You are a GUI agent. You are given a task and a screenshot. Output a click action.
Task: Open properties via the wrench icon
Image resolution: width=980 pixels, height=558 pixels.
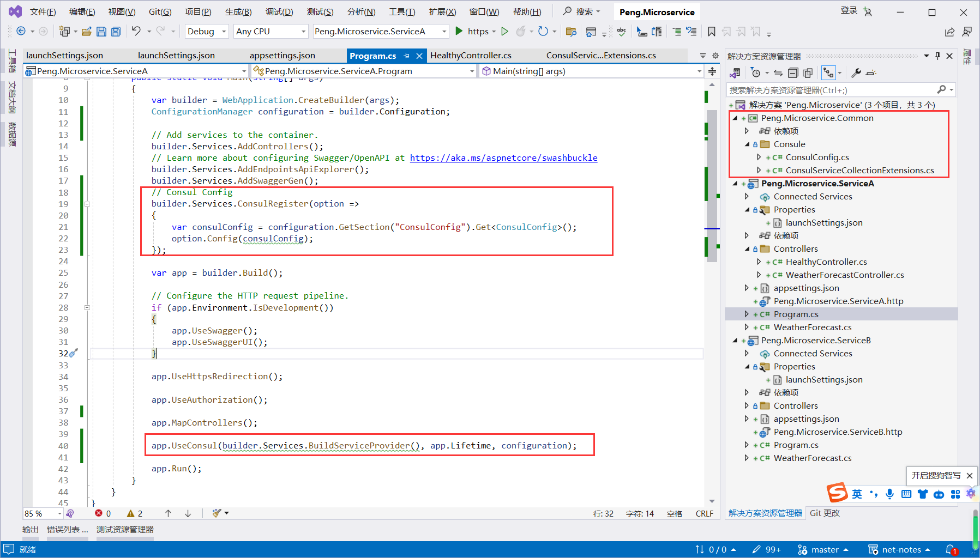point(856,73)
